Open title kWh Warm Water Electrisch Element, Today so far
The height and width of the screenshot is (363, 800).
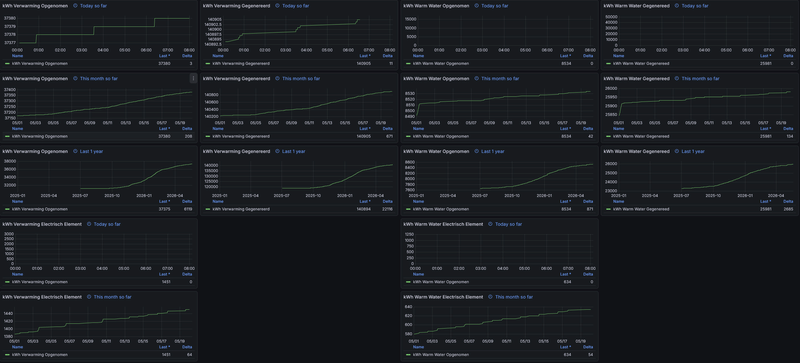pos(443,224)
